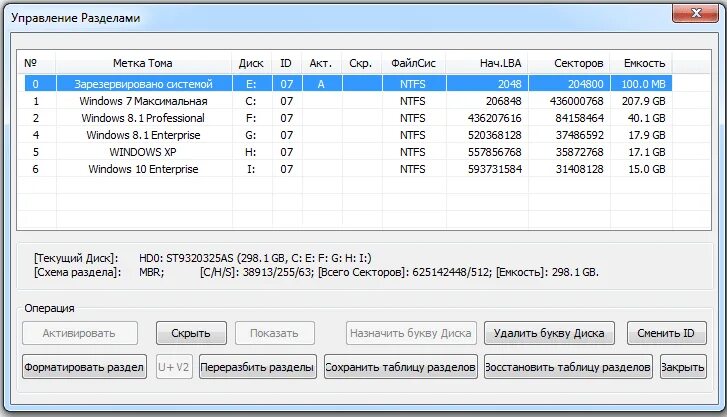Viewport: 727px width, 417px height.
Task: Click the Диск column header
Action: (x=251, y=63)
